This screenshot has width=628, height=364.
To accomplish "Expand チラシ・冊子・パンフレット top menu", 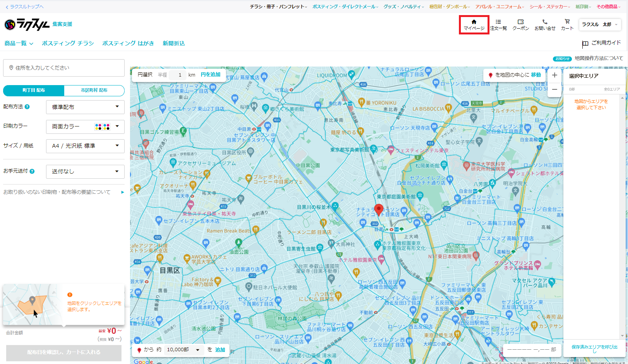I will tap(279, 7).
